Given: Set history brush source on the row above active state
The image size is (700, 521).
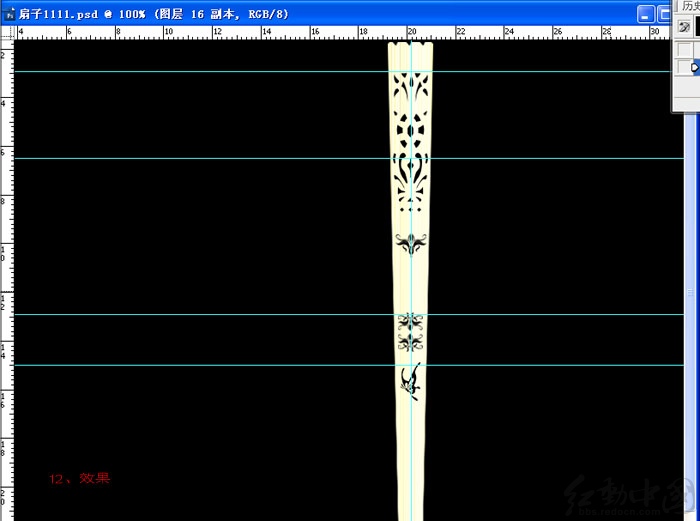Looking at the screenshot, I should click(683, 50).
